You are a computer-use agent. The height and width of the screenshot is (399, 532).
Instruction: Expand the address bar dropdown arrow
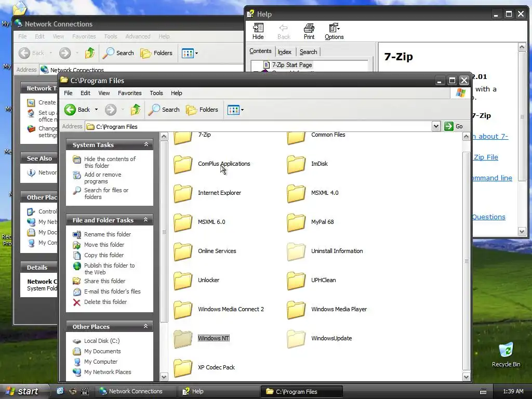tap(436, 126)
